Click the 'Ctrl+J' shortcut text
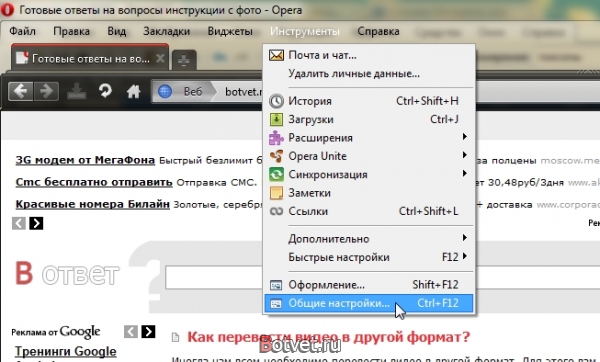Screen dimensions: 600x362 pos(444,119)
